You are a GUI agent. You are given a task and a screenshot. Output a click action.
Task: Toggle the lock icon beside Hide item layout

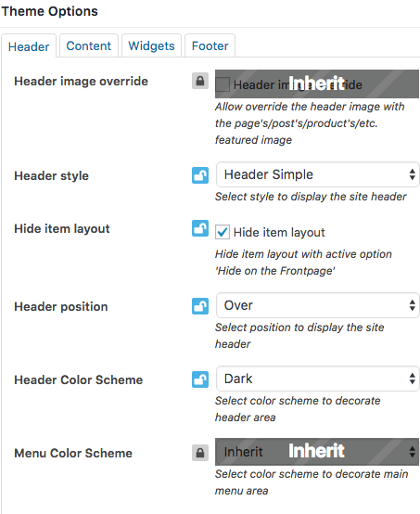coord(200,228)
